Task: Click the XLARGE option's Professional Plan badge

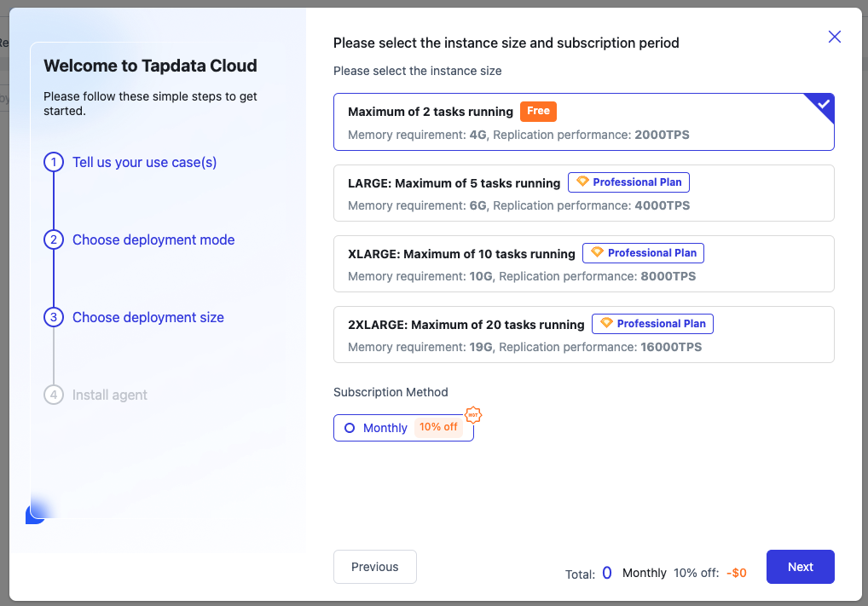Action: point(643,253)
